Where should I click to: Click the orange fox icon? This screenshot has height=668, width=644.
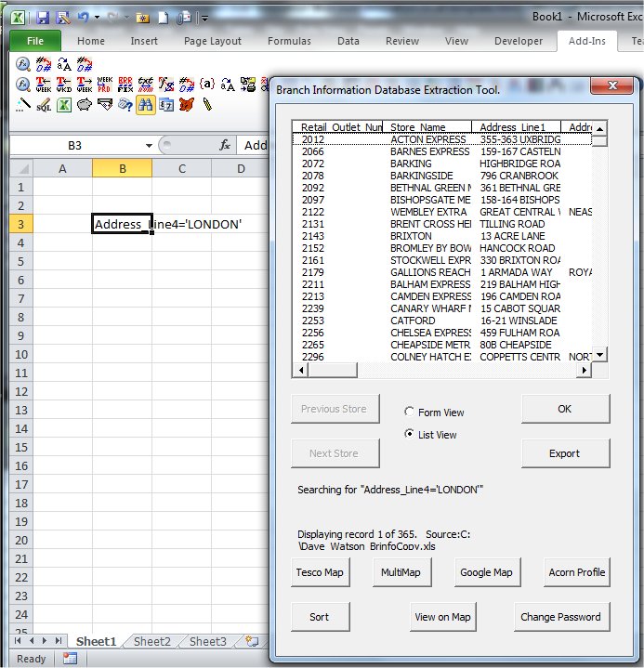[187, 105]
